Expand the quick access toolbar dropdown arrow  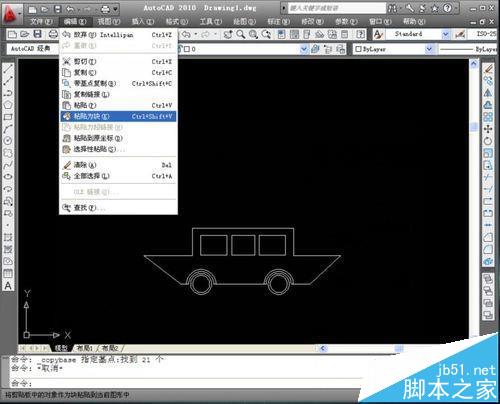[115, 9]
